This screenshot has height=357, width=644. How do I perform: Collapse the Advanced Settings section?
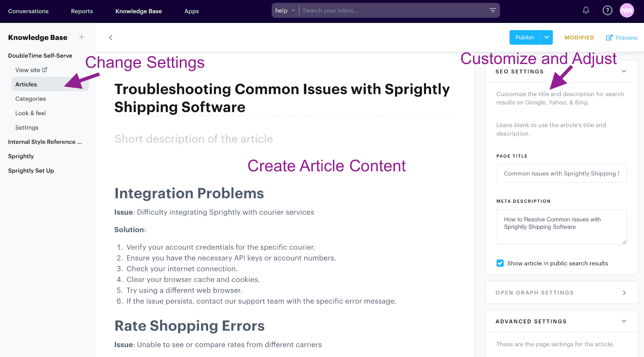(x=623, y=321)
